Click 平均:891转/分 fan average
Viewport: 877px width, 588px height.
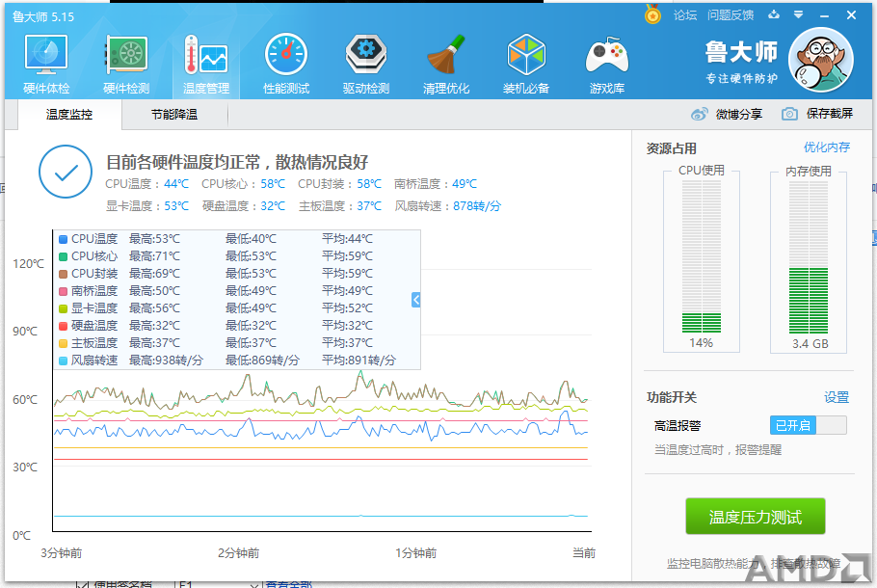359,361
